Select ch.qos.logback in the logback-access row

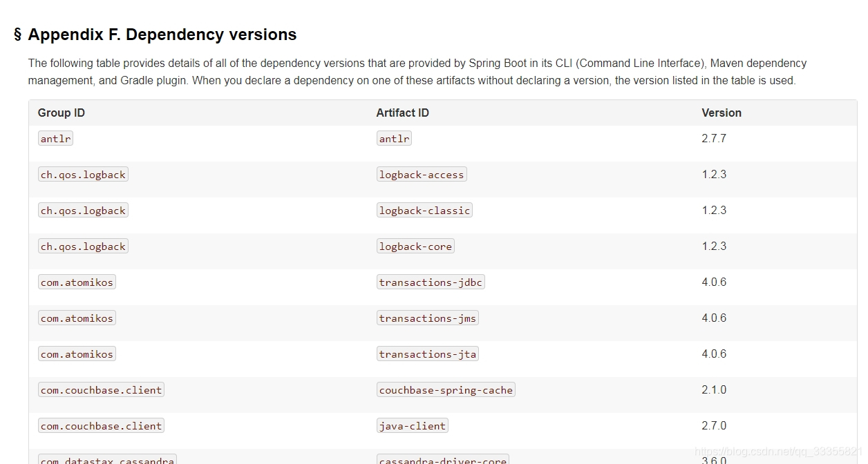(x=83, y=175)
